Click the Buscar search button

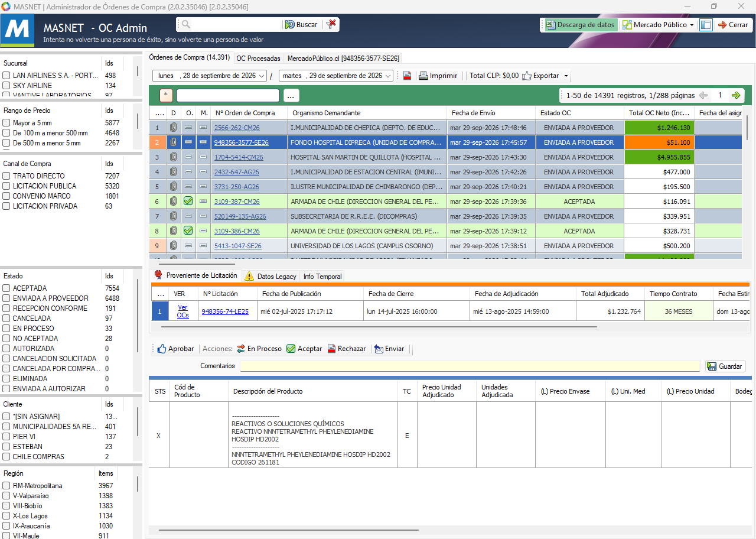tap(301, 25)
